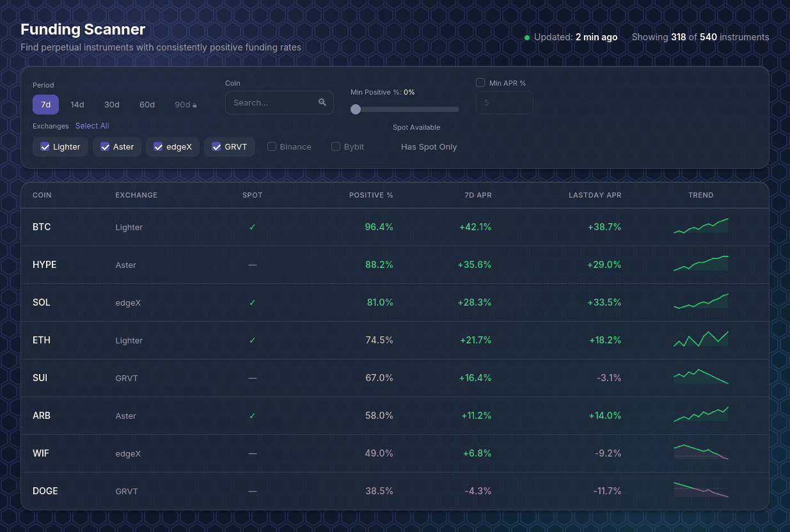
Task: Open the BTC trend sparkline
Action: click(x=701, y=226)
